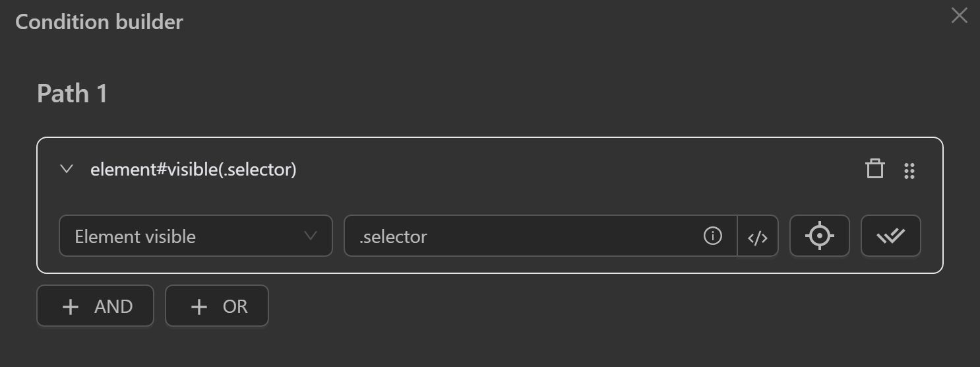The width and height of the screenshot is (980, 367).
Task: Click the "Path 1" heading
Action: click(72, 94)
